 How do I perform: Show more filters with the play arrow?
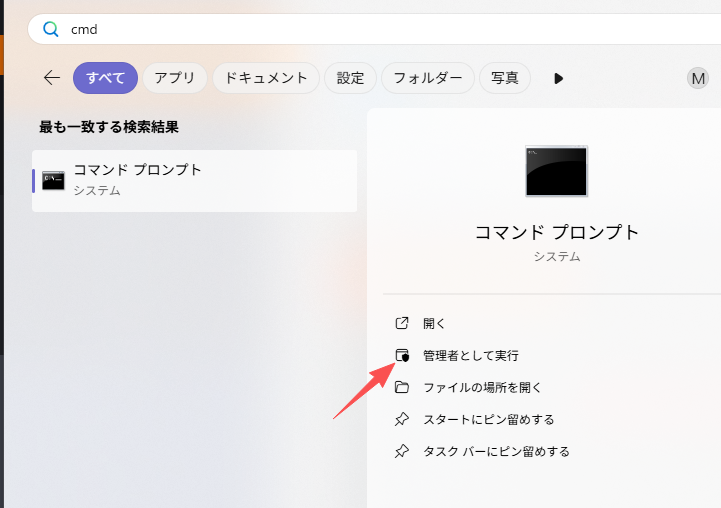[559, 79]
